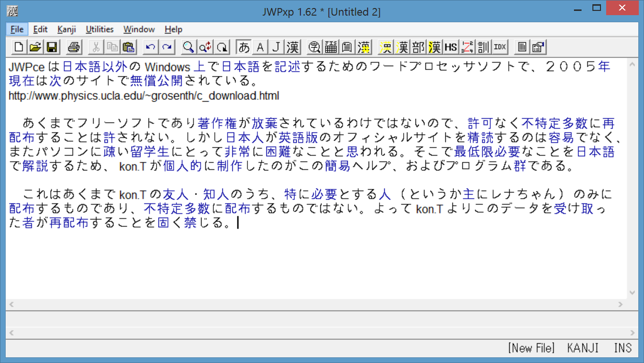Open the options icon at the toolbar end
644x363 pixels.
coord(538,47)
